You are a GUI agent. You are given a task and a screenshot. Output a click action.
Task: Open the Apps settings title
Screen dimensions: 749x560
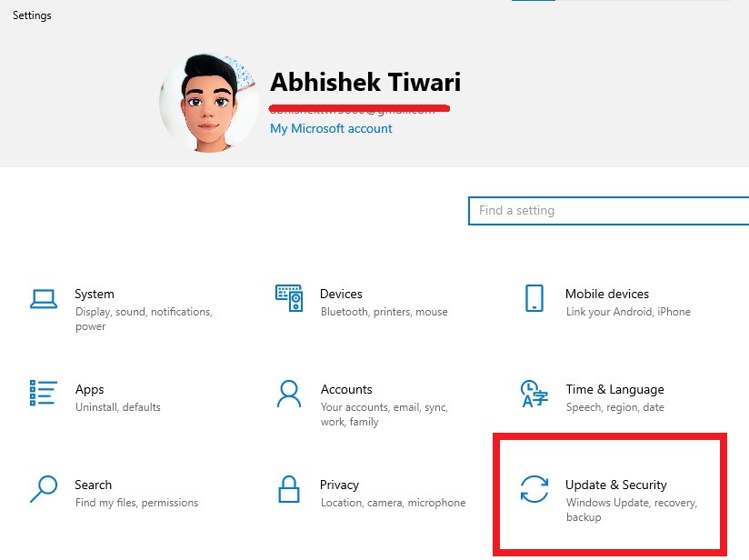pyautogui.click(x=89, y=390)
